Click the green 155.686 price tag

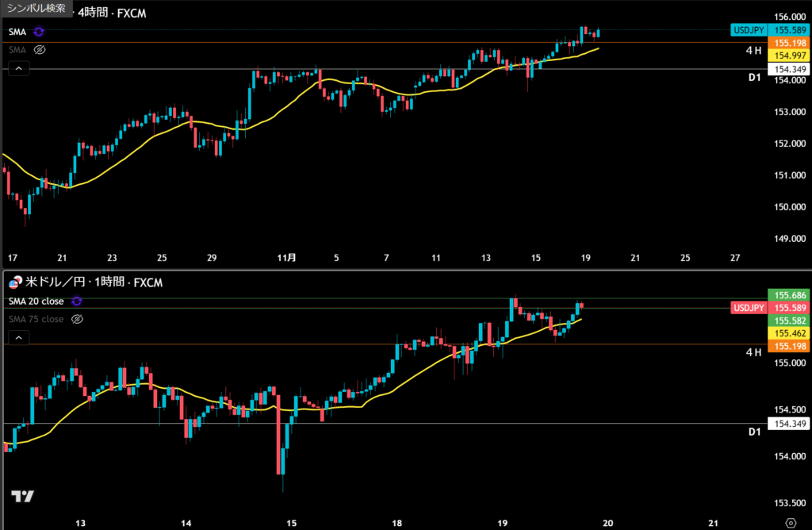coord(790,294)
